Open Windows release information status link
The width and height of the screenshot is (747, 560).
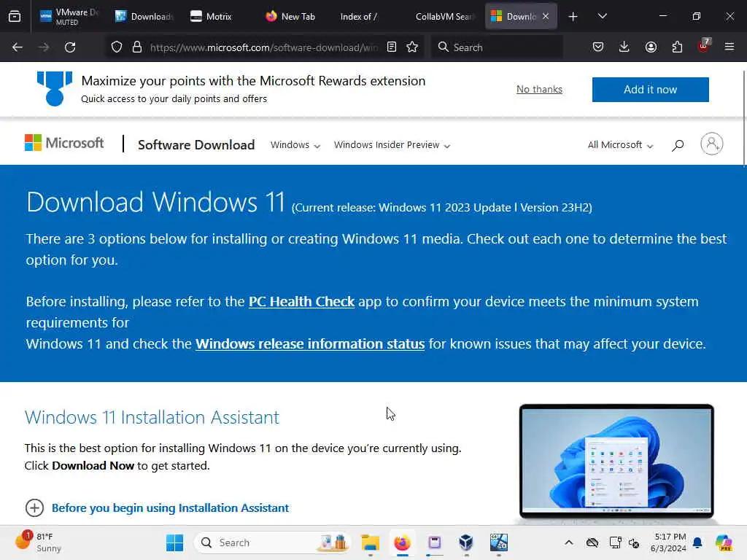(310, 344)
